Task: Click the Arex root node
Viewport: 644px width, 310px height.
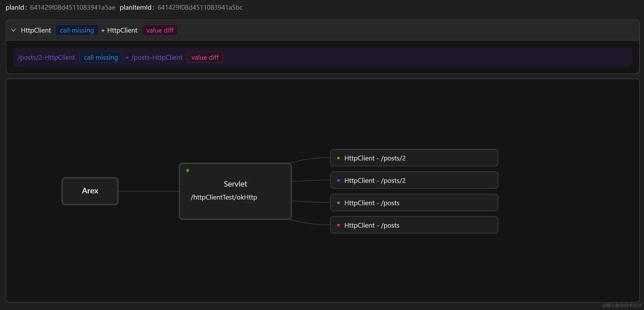Action: tap(90, 191)
